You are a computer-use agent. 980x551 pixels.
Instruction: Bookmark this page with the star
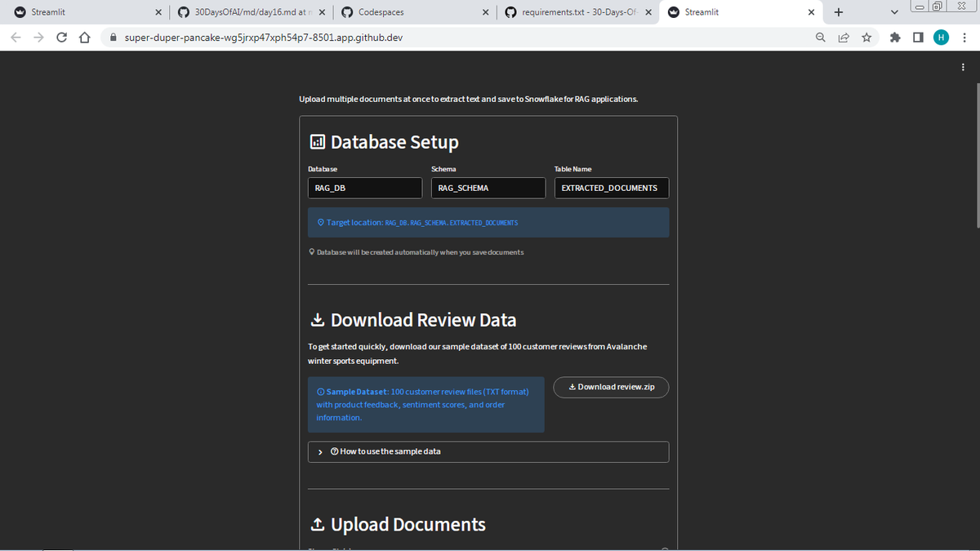pos(866,38)
